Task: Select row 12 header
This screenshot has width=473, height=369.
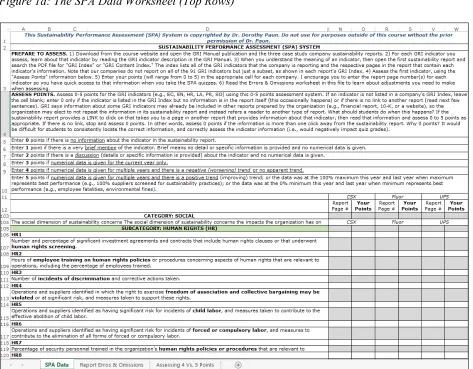Action: click(5, 206)
